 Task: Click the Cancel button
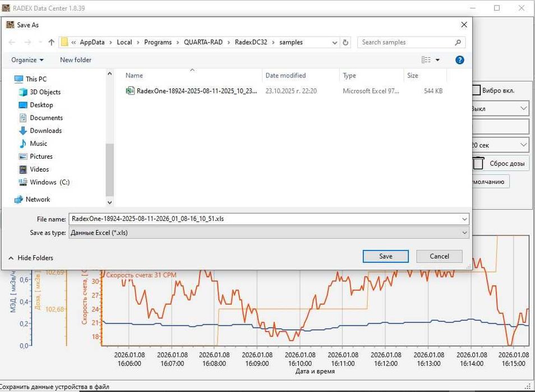pos(439,256)
